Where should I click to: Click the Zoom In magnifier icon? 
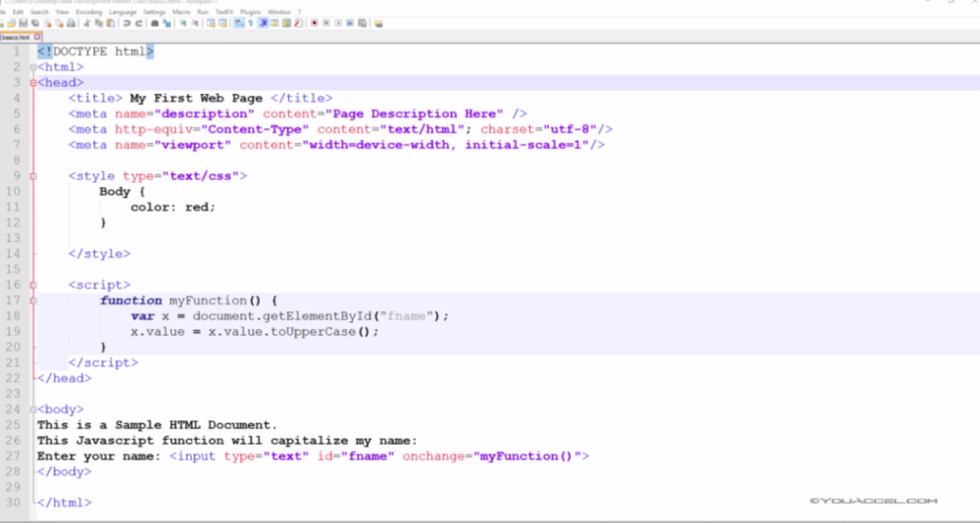tap(182, 24)
